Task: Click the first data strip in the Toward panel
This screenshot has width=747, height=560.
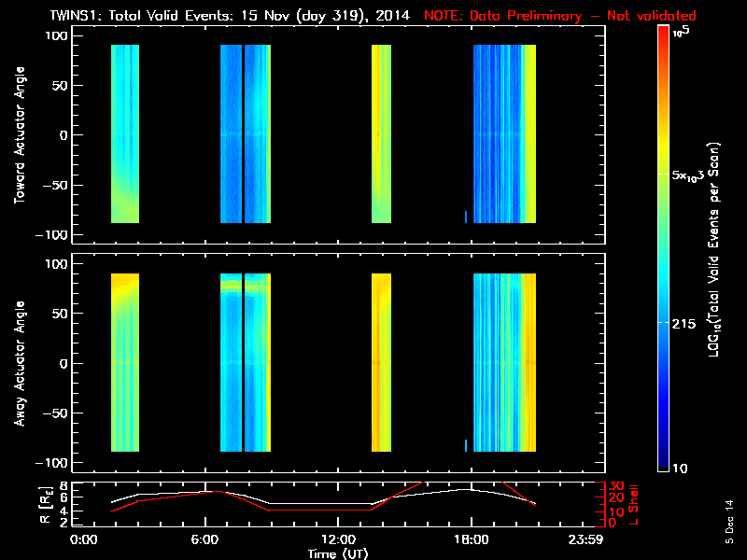Action: click(x=125, y=133)
